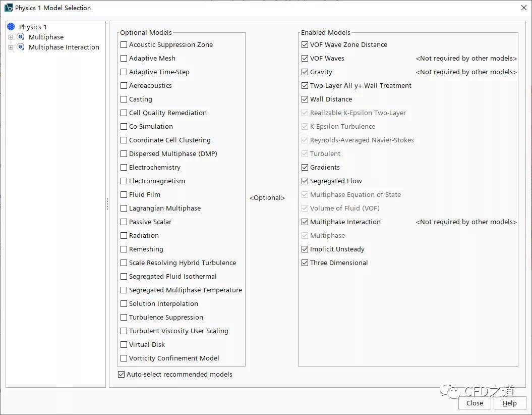Disable the Gravity model

coord(305,72)
